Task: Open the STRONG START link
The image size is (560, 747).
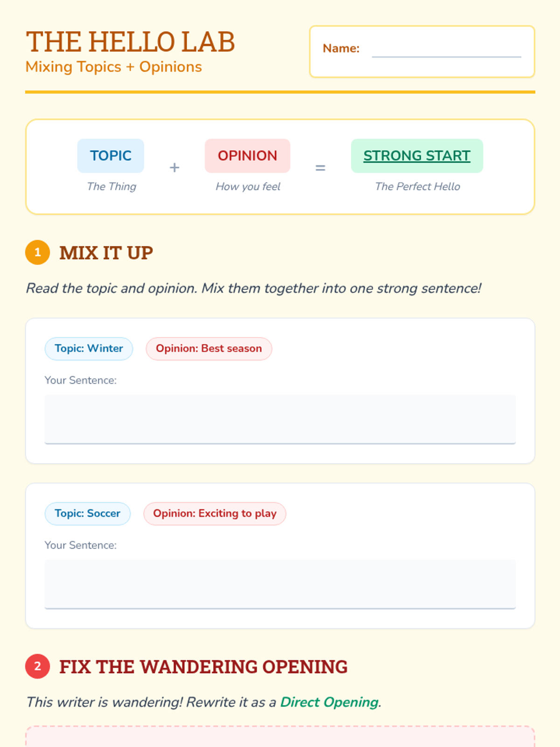Action: pos(417,156)
